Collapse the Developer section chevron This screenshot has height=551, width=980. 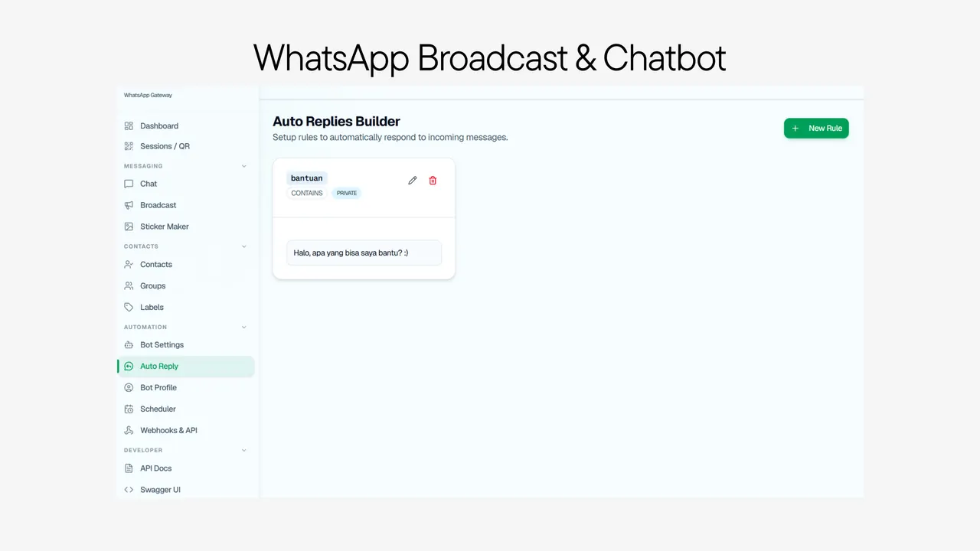(x=244, y=450)
